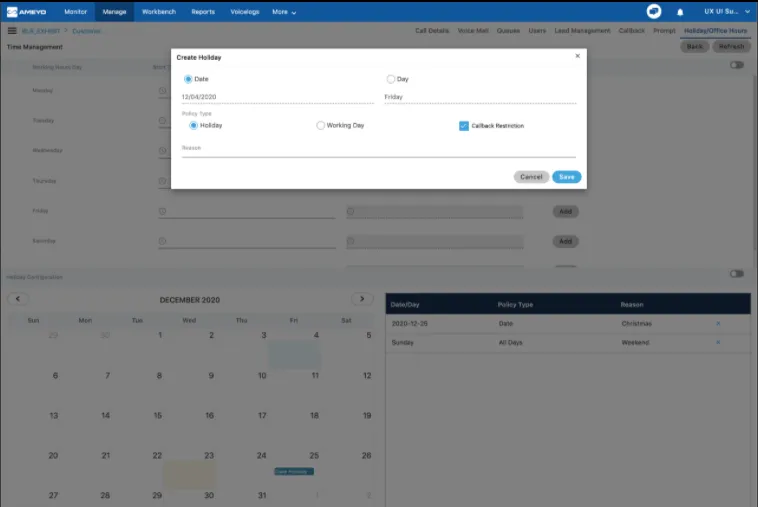This screenshot has width=758, height=507.
Task: Click the Save button
Action: click(567, 177)
